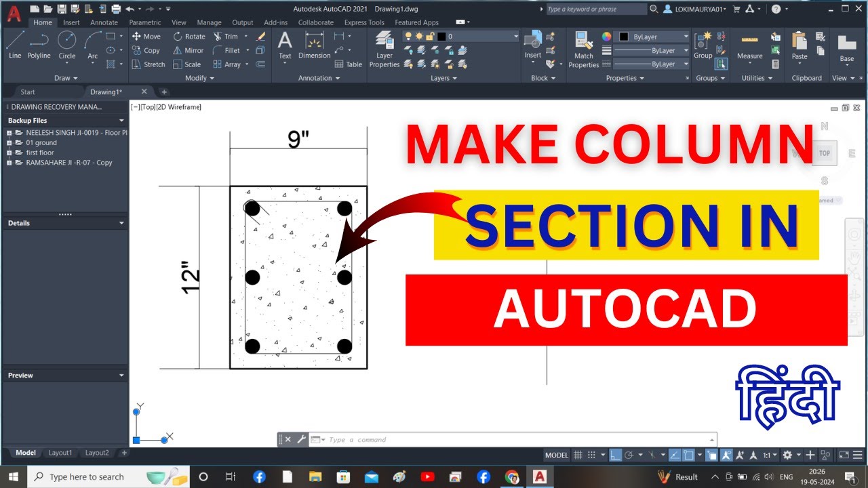Switch to the Start file tab
This screenshot has width=868, height=488.
[28, 92]
